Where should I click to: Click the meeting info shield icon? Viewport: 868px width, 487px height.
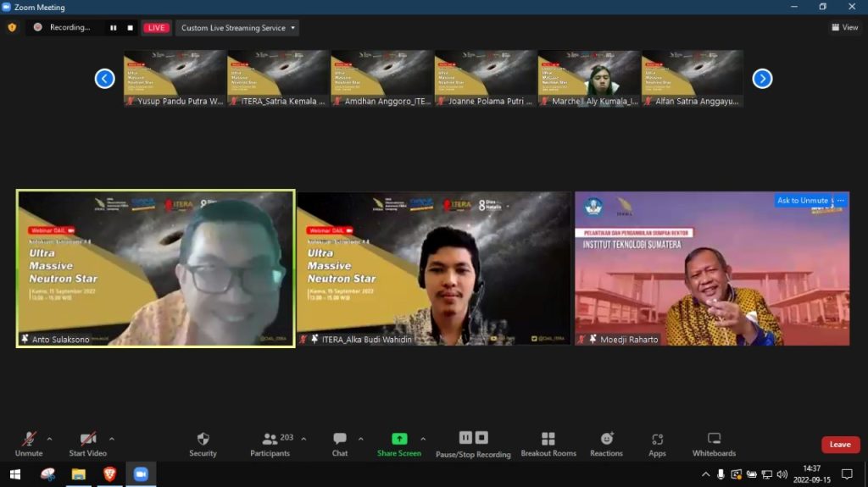click(x=12, y=27)
